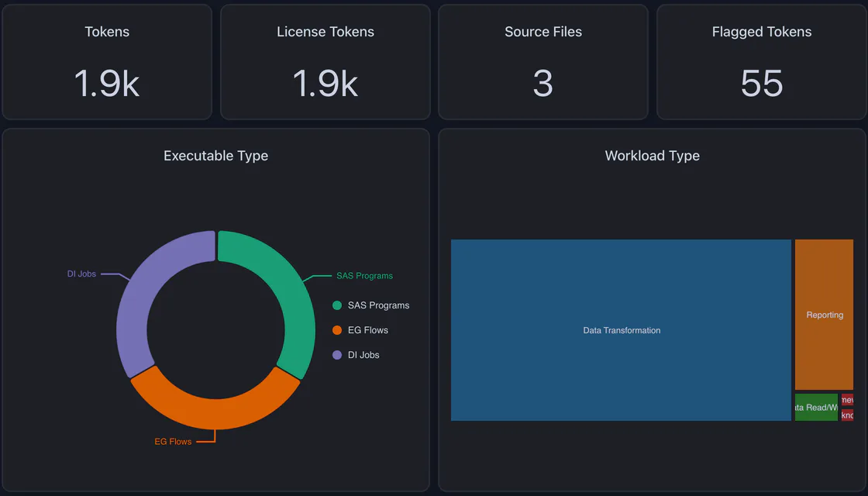This screenshot has width=868, height=496.
Task: Click the green SAS Programs callout label
Action: coord(365,276)
